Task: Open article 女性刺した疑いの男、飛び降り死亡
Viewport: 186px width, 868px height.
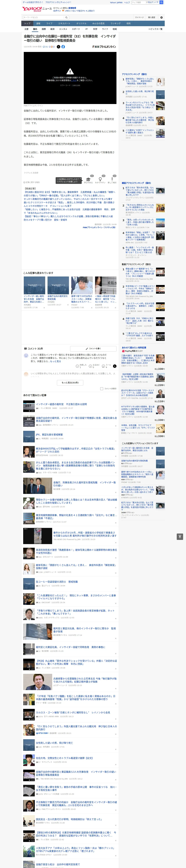Action: [x=54, y=743]
